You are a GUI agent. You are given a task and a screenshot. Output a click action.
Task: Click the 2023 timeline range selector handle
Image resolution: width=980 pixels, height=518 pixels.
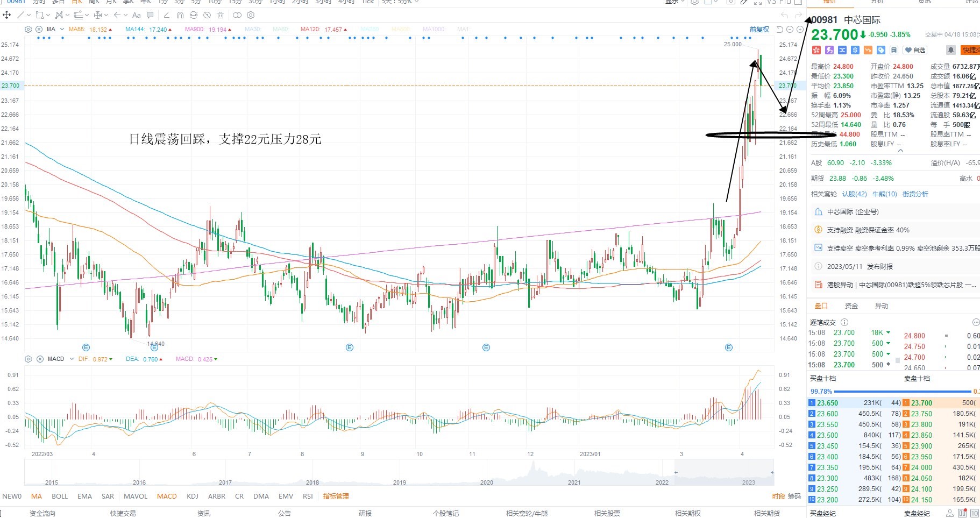772,472
